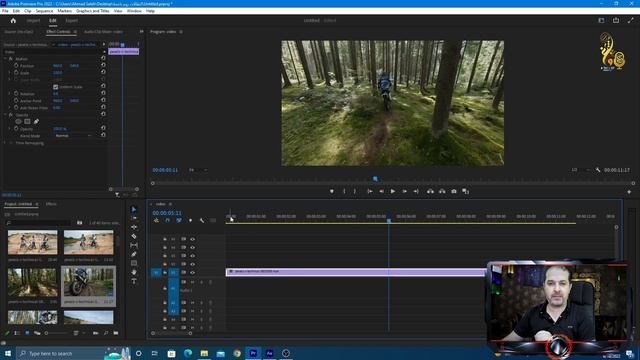Click the Play button in Program monitor

coord(393,191)
